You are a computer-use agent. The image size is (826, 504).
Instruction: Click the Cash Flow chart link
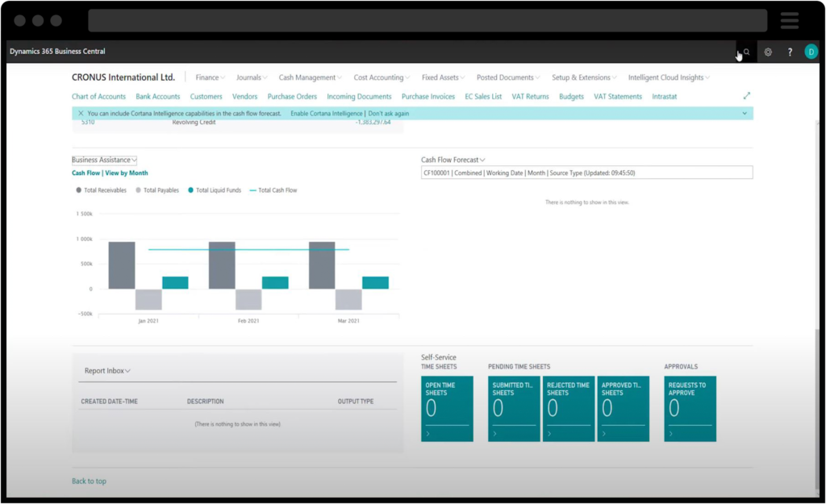coord(86,173)
